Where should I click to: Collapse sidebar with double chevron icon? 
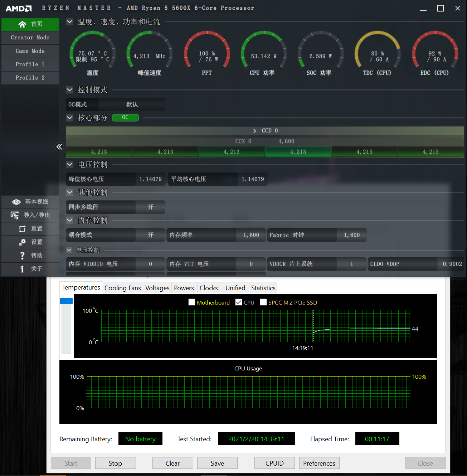(x=59, y=146)
